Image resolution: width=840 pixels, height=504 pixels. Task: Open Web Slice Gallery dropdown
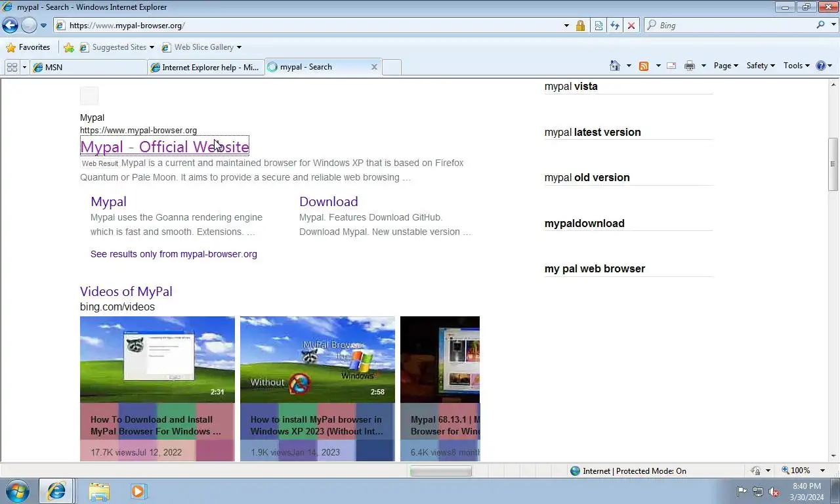pos(201,47)
